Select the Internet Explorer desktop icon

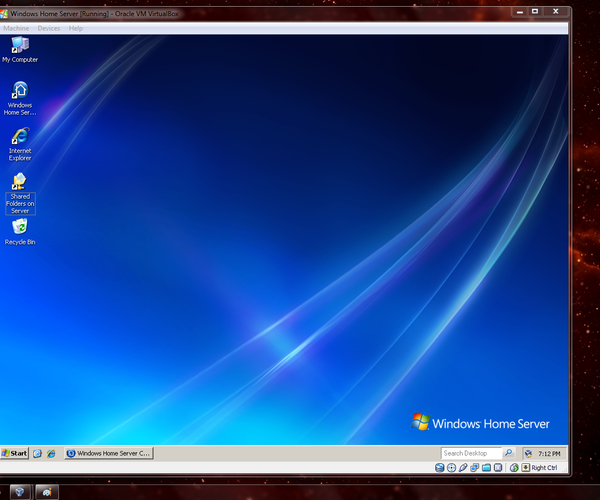[20, 144]
